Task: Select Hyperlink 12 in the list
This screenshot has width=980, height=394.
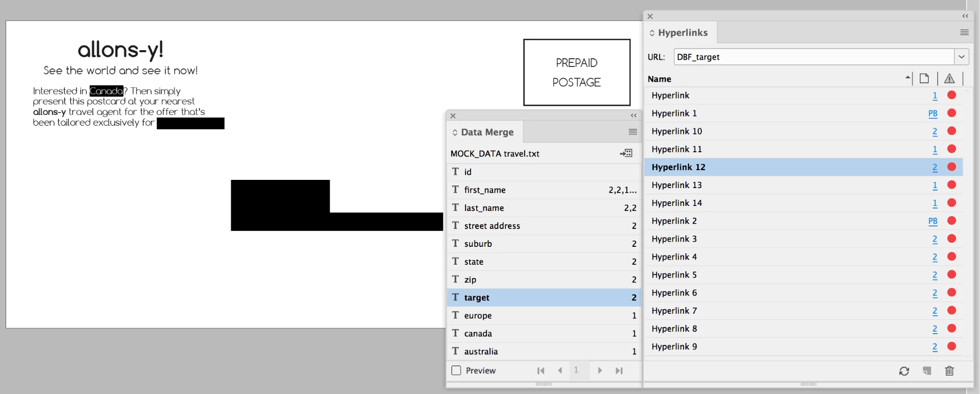Action: (803, 167)
